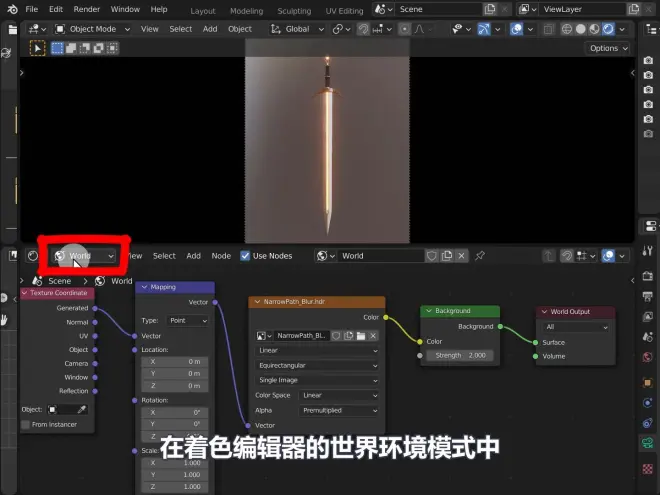Select the Tweak select tool icon
Image resolution: width=660 pixels, height=495 pixels.
(x=37, y=48)
